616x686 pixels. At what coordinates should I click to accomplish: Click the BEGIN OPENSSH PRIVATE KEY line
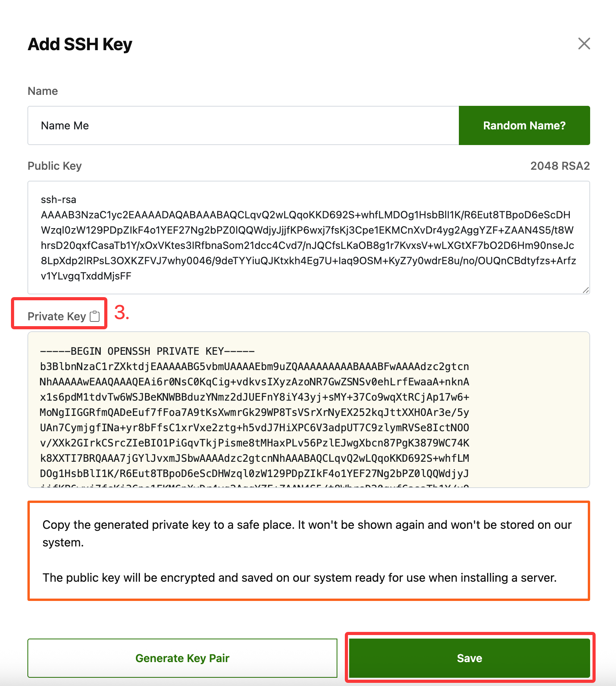tap(147, 351)
